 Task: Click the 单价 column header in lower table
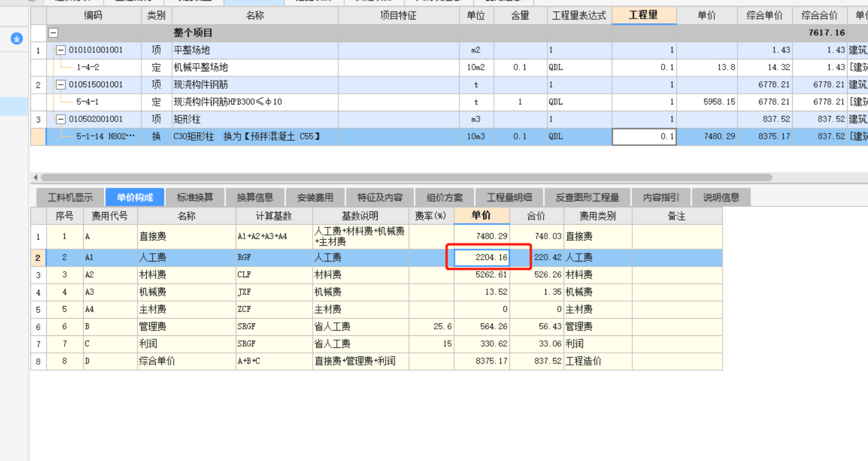482,216
